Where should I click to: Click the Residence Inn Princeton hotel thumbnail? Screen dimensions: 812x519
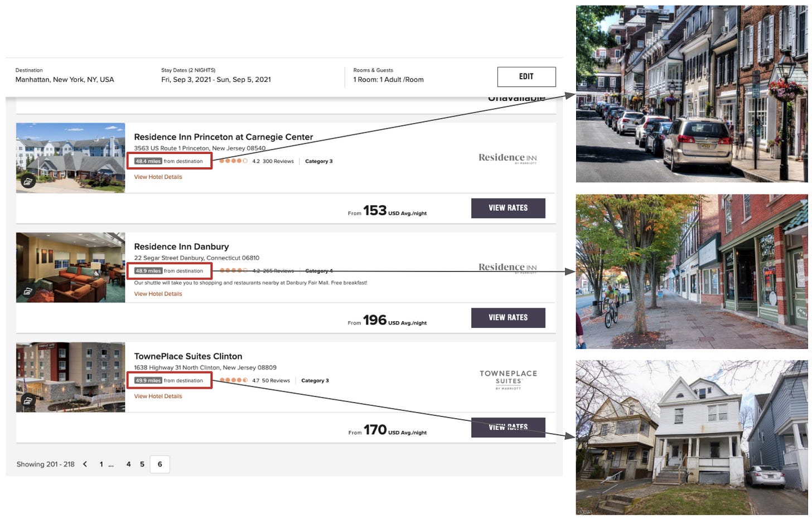pyautogui.click(x=70, y=158)
